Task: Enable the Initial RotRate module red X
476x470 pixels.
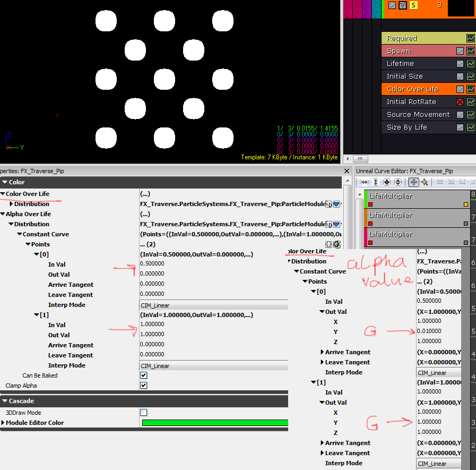Action: coord(460,102)
